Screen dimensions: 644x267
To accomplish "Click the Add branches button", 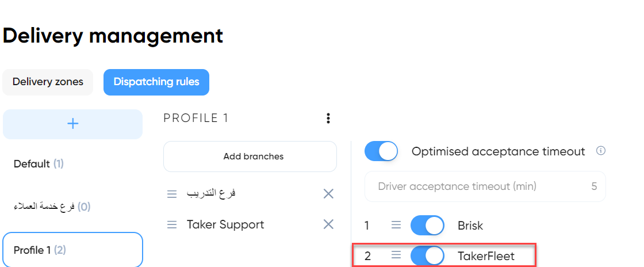I will pyautogui.click(x=250, y=157).
